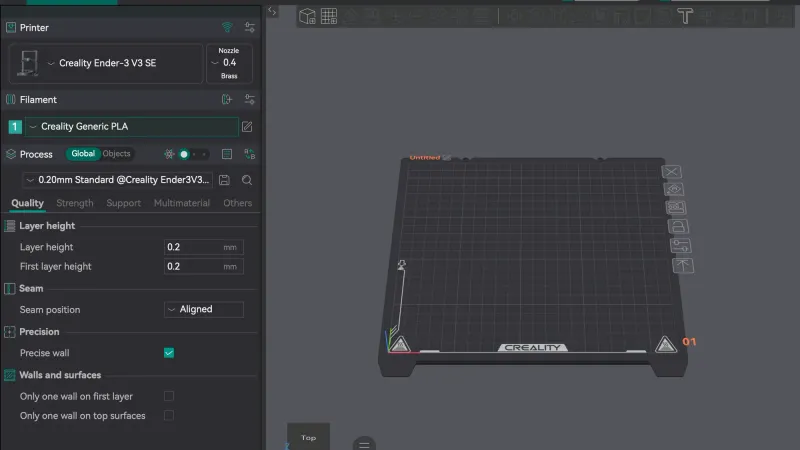Select the Text shape tool

tap(685, 16)
